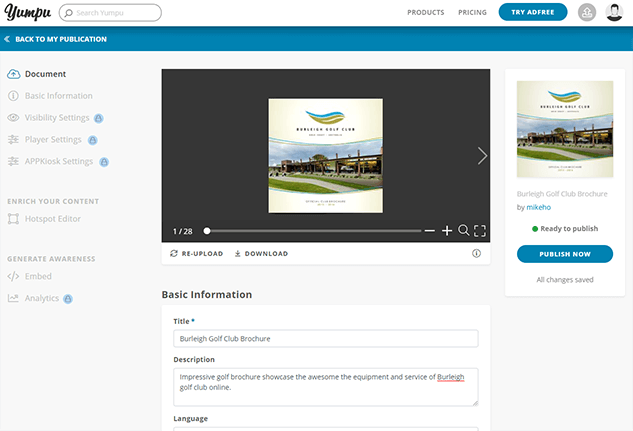Enter fullscreen mode in the viewer

click(x=480, y=231)
